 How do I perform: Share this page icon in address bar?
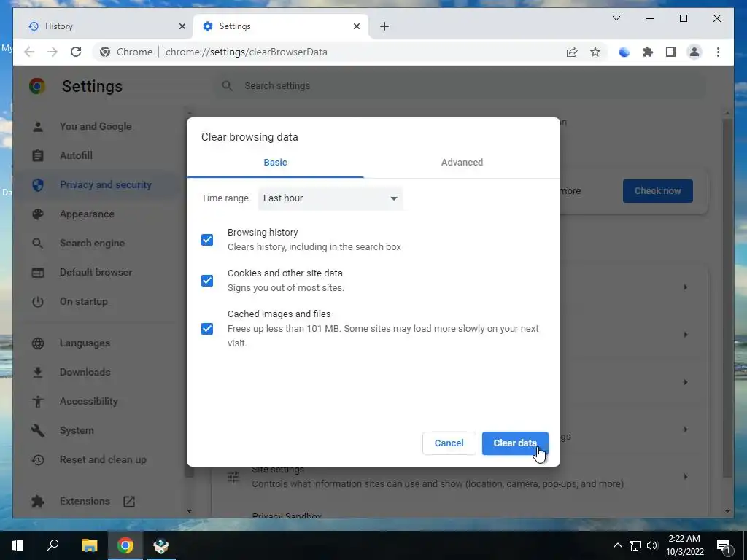[572, 52]
